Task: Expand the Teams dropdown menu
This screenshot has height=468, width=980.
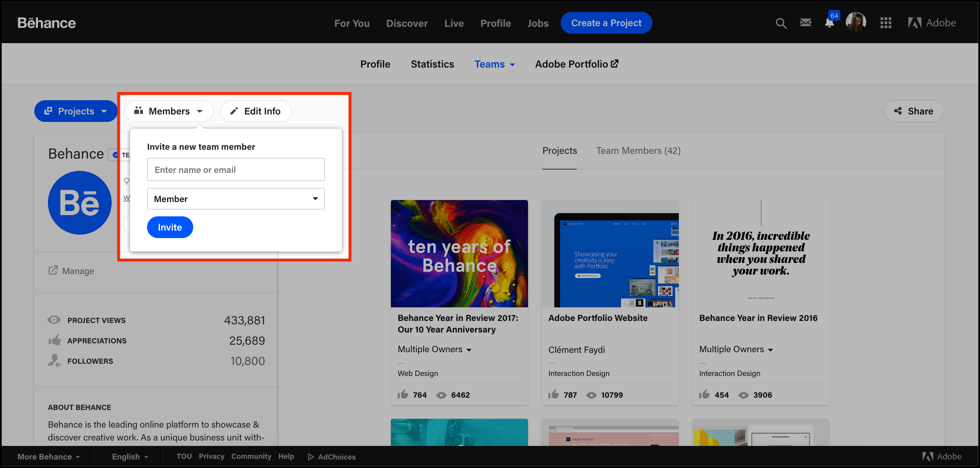Action: 494,64
